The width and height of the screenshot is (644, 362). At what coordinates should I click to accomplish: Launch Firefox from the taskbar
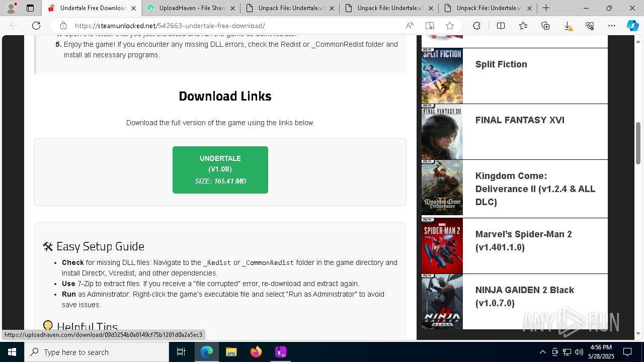pyautogui.click(x=256, y=352)
